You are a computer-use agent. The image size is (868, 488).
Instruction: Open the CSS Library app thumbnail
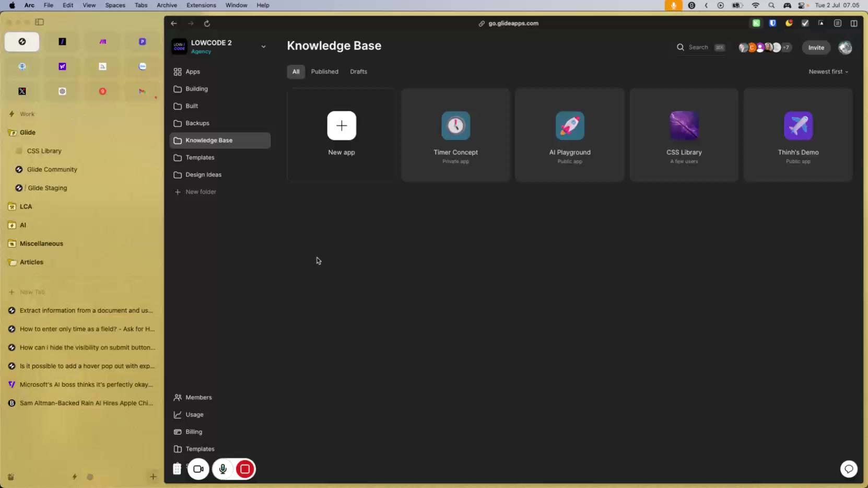pos(684,125)
